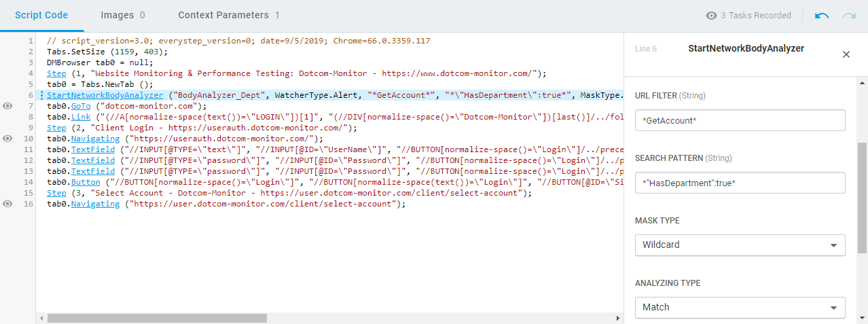Screen dimensions: 868x324
Task: Toggle eye icon on line 16
Action: 7,204
